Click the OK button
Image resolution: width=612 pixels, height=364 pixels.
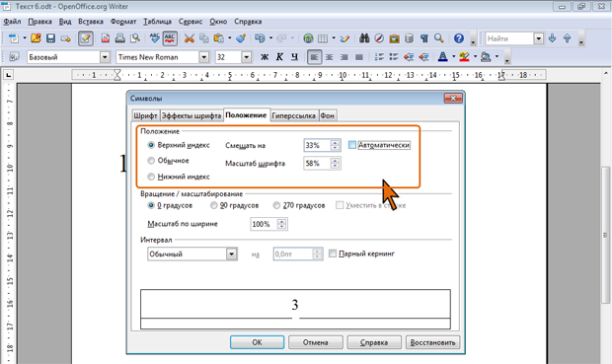click(x=257, y=342)
